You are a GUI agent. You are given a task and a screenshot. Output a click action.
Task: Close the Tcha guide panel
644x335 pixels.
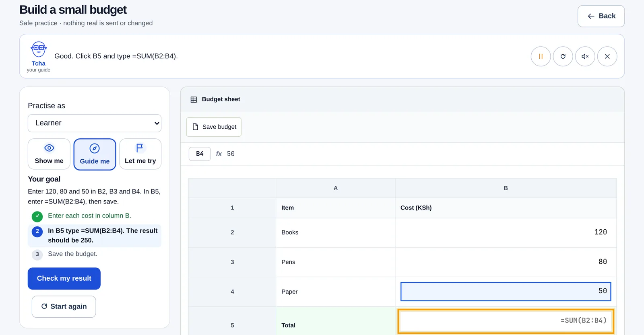pyautogui.click(x=607, y=56)
